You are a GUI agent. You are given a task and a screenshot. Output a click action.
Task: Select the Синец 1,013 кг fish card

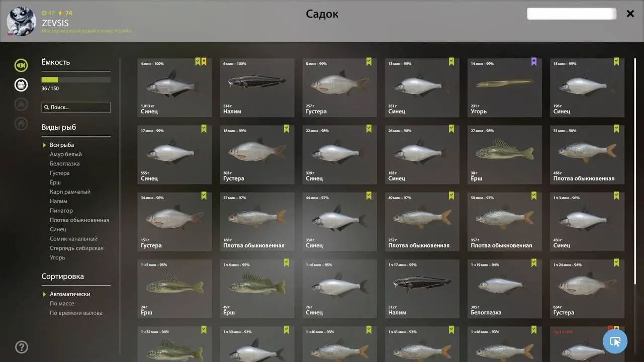175,87
